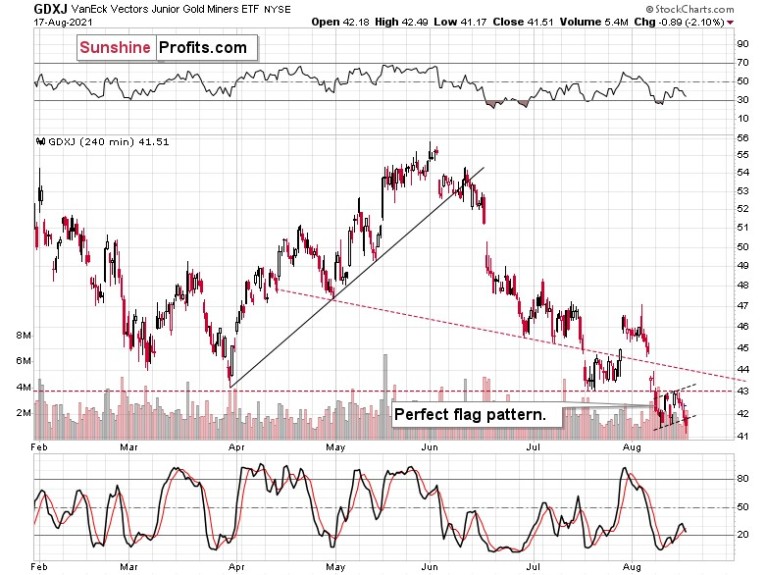Click the Apr label on price chart axis
The height and width of the screenshot is (575, 765).
[237, 446]
